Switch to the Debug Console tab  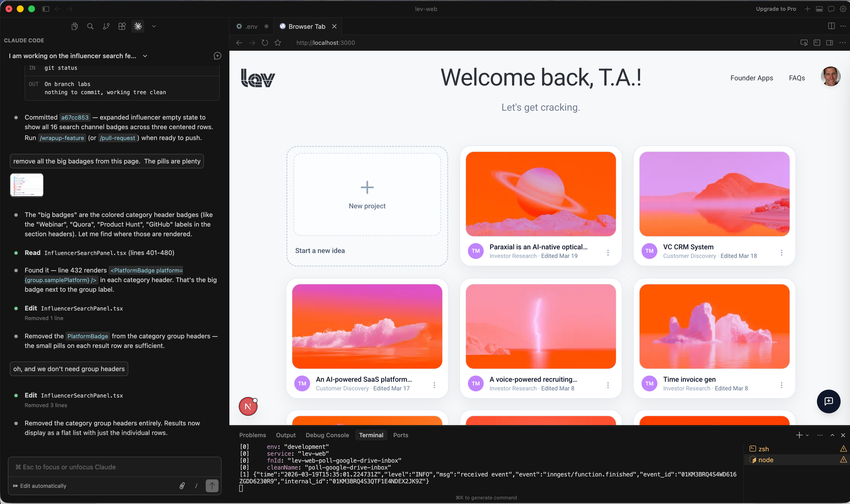[327, 435]
